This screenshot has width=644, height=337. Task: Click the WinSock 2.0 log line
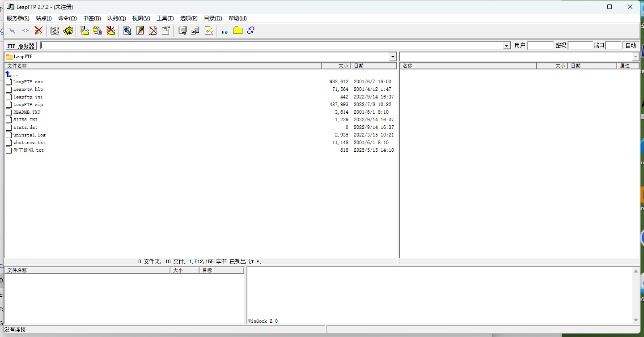pos(263,321)
